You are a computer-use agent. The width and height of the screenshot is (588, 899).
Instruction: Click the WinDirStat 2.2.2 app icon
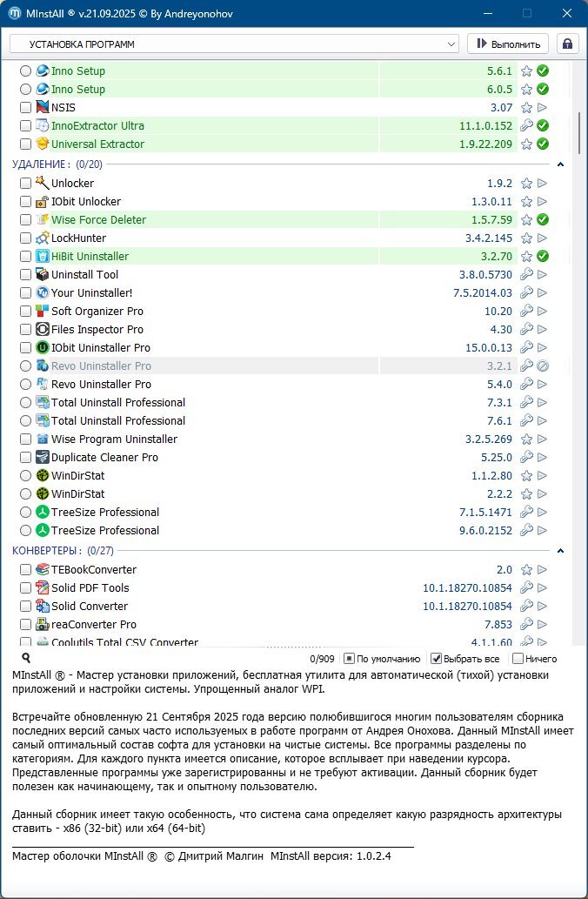tap(42, 494)
